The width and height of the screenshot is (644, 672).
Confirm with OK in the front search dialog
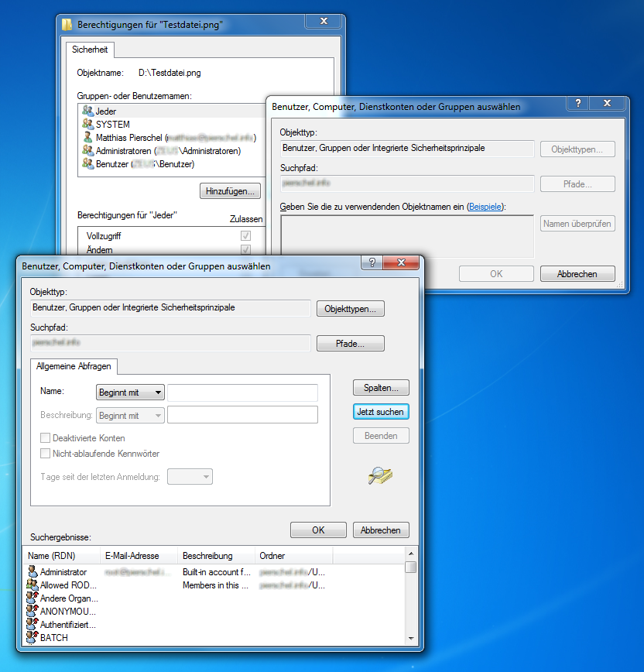pos(318,530)
